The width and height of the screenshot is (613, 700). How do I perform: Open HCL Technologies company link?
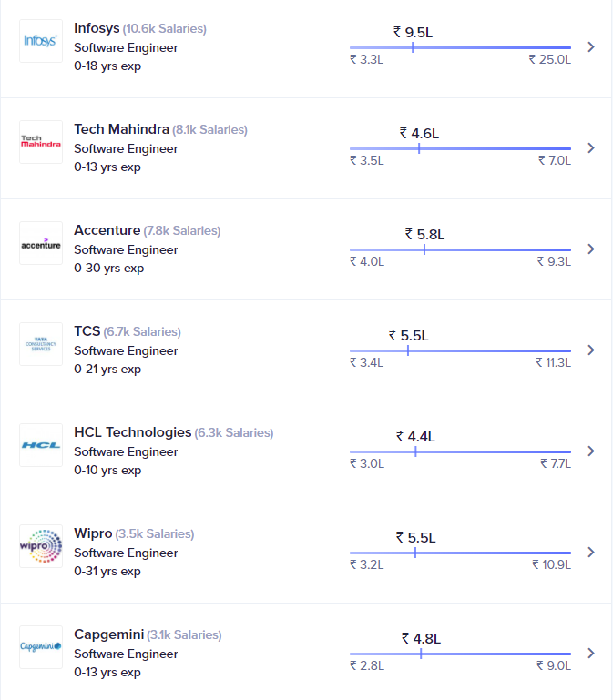pyautogui.click(x=133, y=432)
